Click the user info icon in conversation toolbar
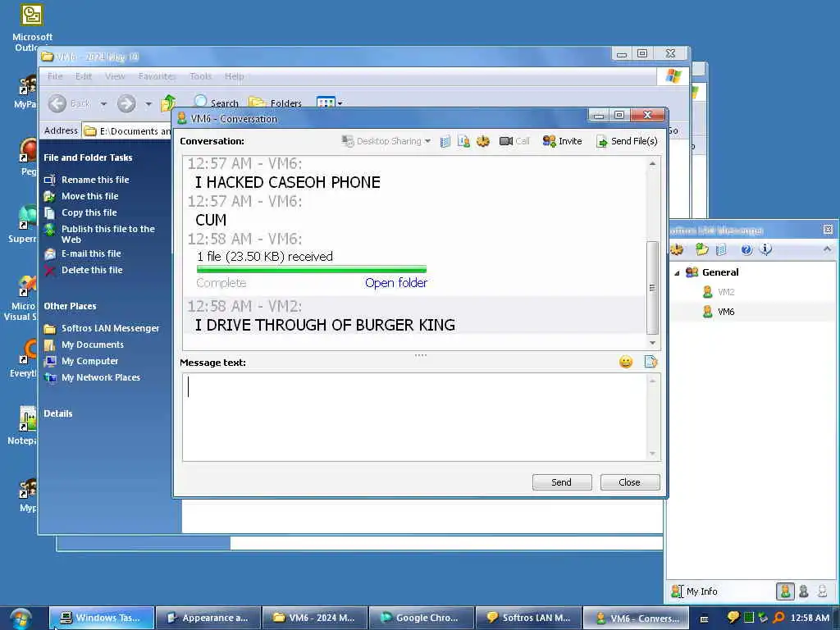The width and height of the screenshot is (840, 630). pyautogui.click(x=464, y=141)
